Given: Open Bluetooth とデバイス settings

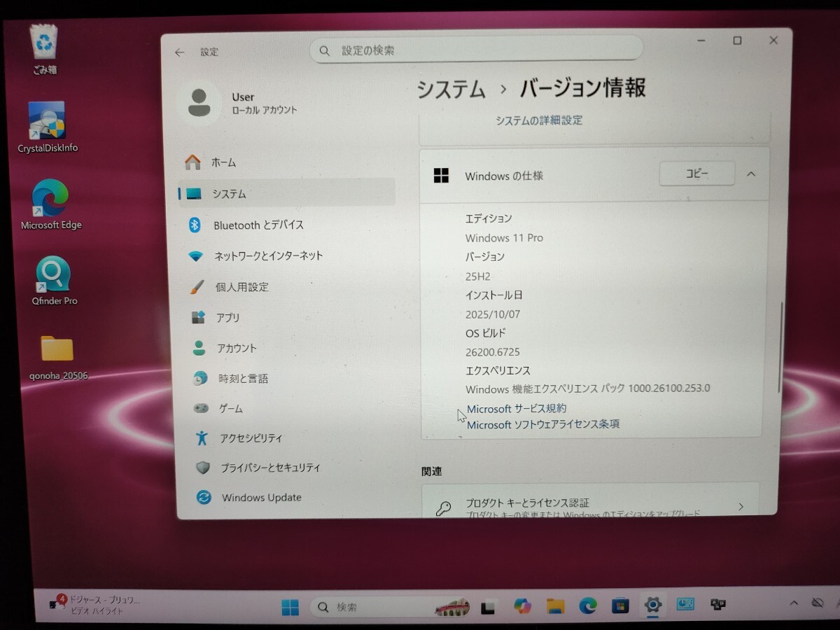Looking at the screenshot, I should click(286, 225).
